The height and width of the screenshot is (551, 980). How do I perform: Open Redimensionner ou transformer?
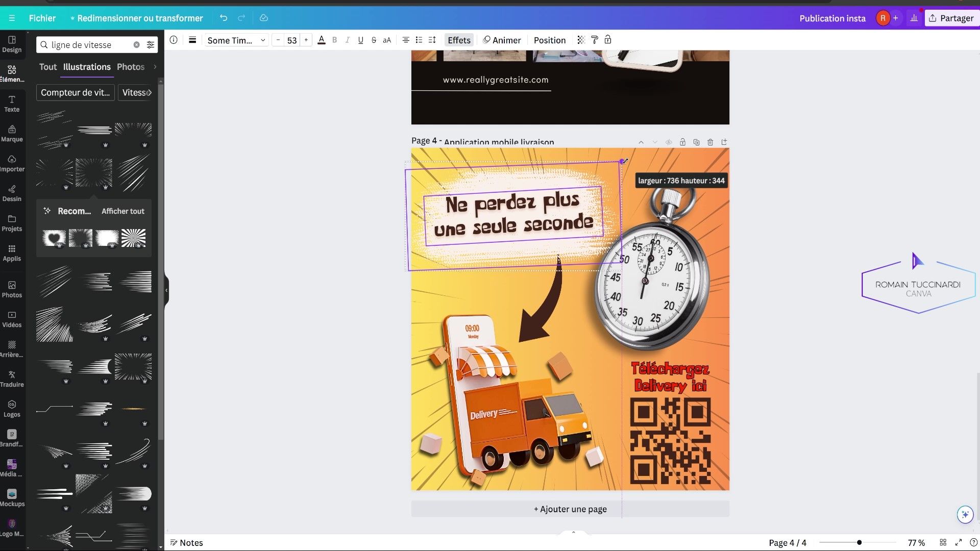coord(136,18)
